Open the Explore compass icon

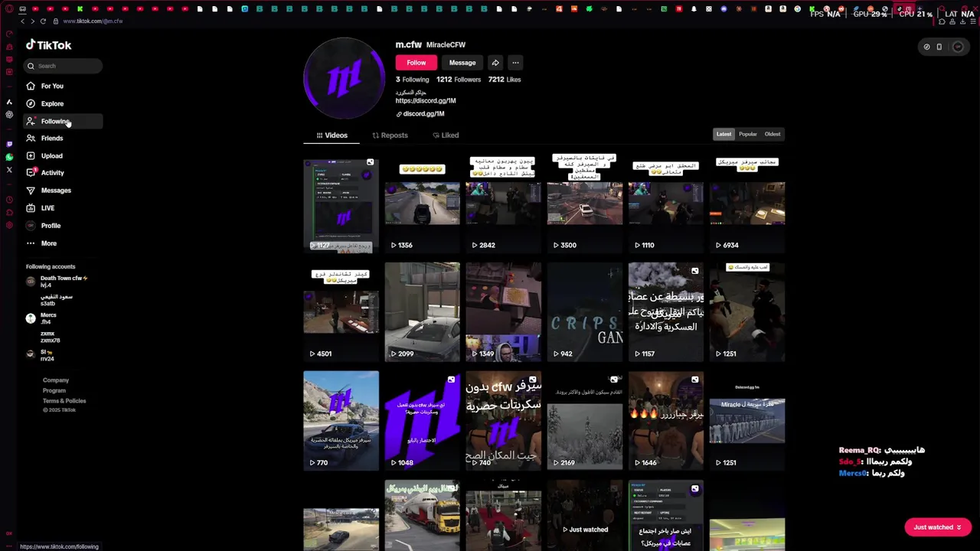[31, 103]
